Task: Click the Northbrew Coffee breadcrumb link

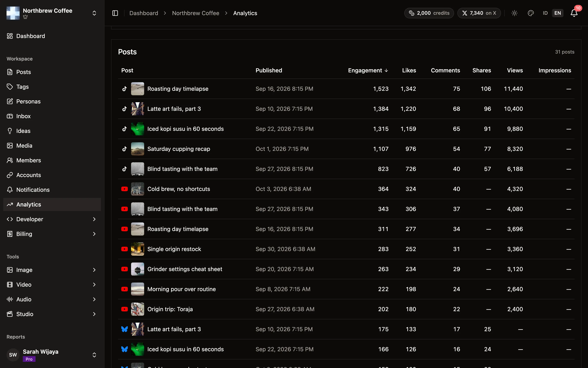Action: point(196,13)
